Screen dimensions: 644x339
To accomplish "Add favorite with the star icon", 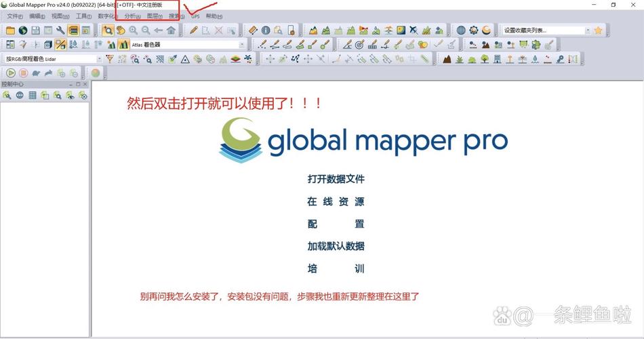I will 598,30.
